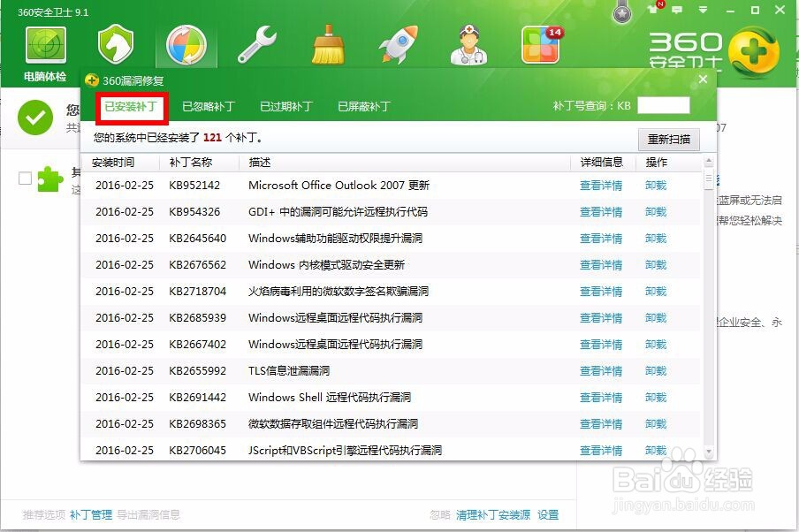Sort by 安装时间 column header
The width and height of the screenshot is (799, 532).
pos(113,162)
